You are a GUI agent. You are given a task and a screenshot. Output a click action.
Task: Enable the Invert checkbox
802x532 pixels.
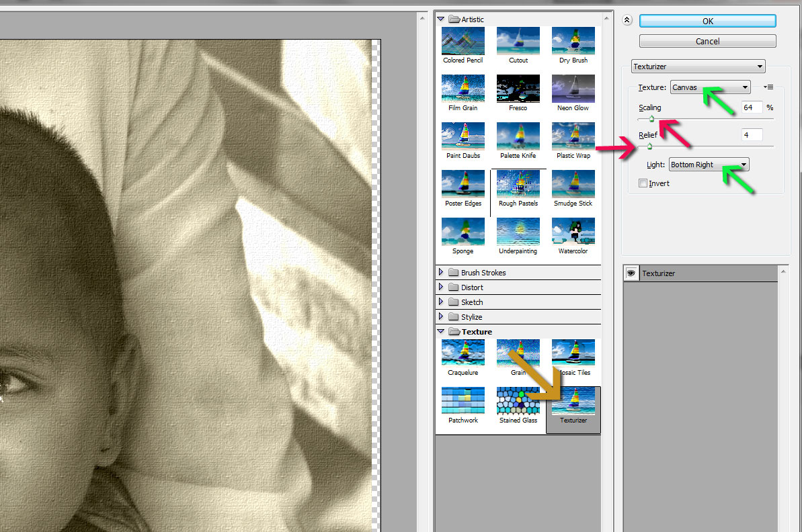643,183
